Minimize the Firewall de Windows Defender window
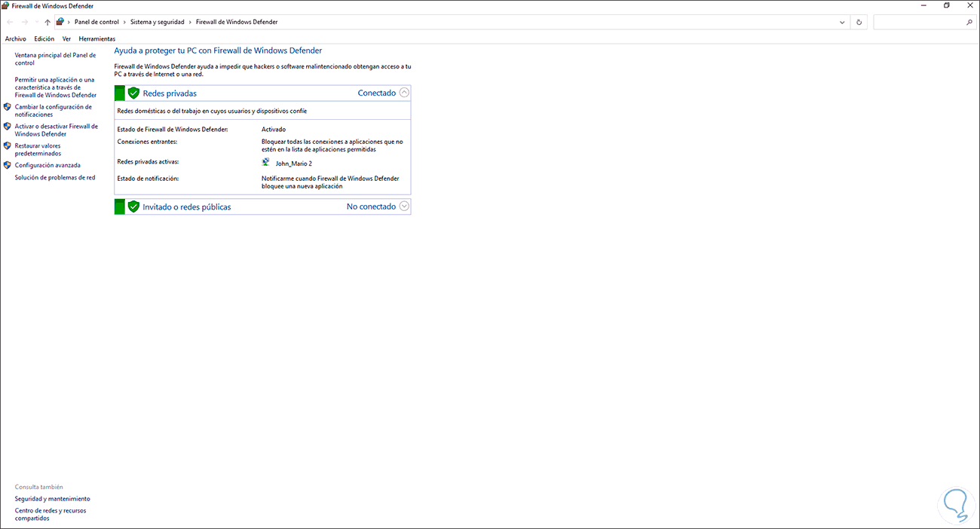 click(x=923, y=5)
